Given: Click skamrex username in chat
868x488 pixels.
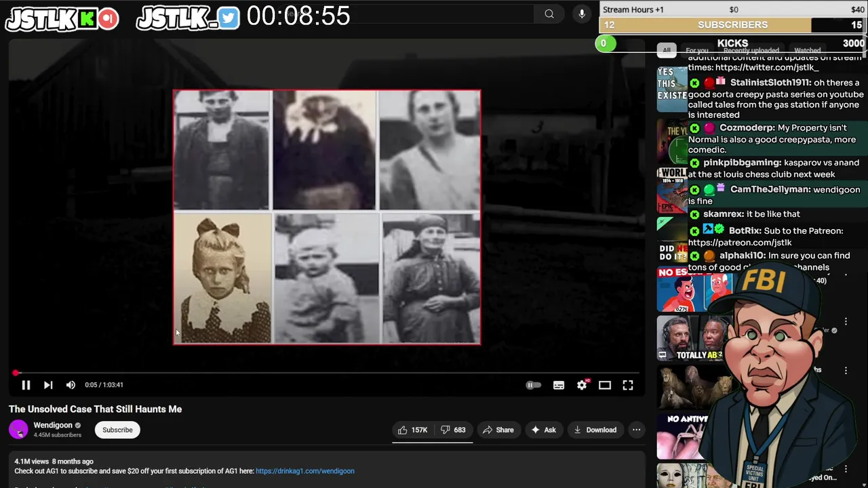Looking at the screenshot, I should [724, 214].
